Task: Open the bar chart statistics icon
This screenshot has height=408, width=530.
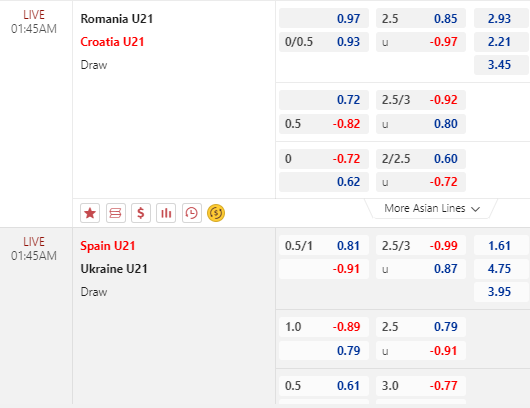Action: click(166, 213)
